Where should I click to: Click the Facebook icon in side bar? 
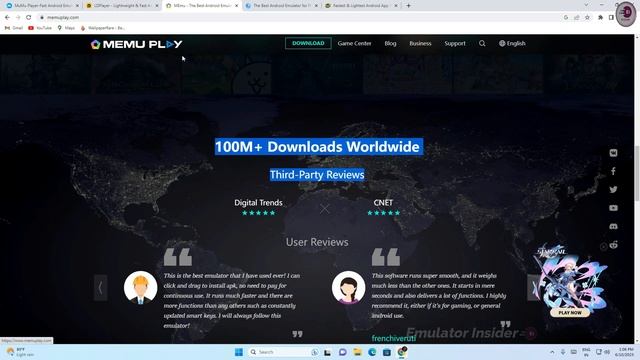613,171
